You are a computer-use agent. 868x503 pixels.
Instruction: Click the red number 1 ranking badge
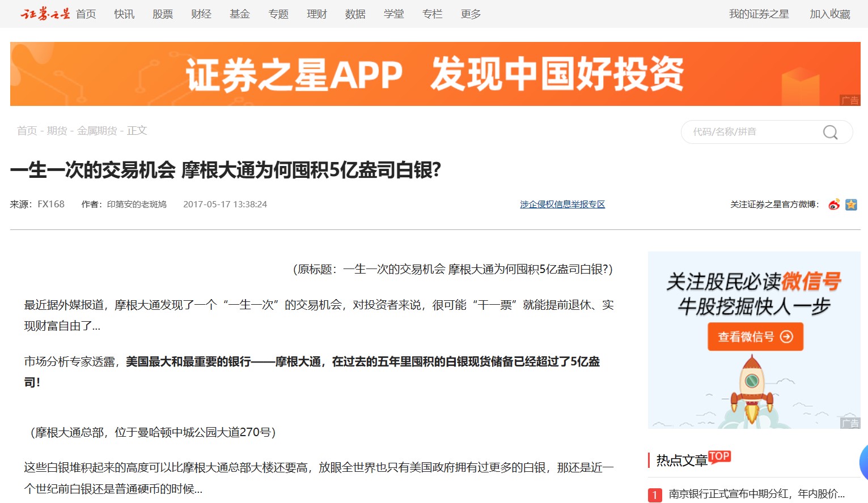pos(655,495)
